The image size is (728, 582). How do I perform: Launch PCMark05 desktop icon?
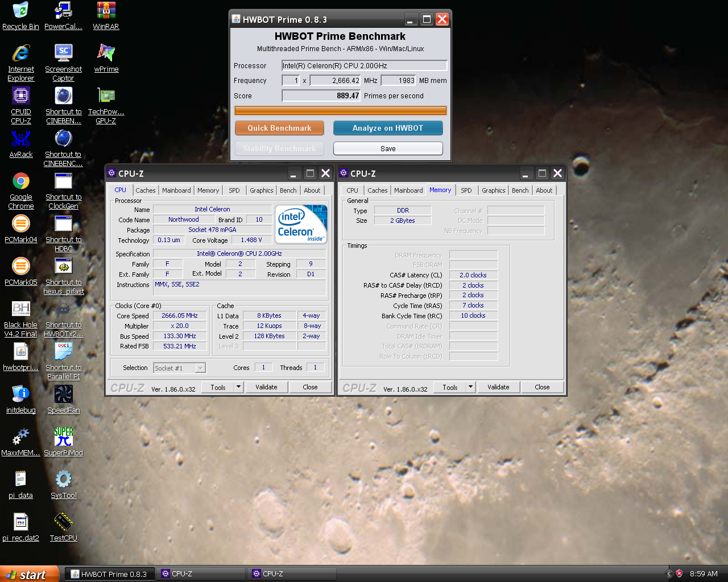click(21, 272)
